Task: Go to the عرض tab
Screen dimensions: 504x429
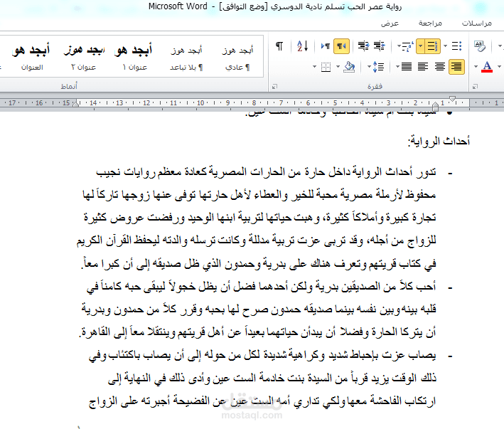Action: (390, 23)
